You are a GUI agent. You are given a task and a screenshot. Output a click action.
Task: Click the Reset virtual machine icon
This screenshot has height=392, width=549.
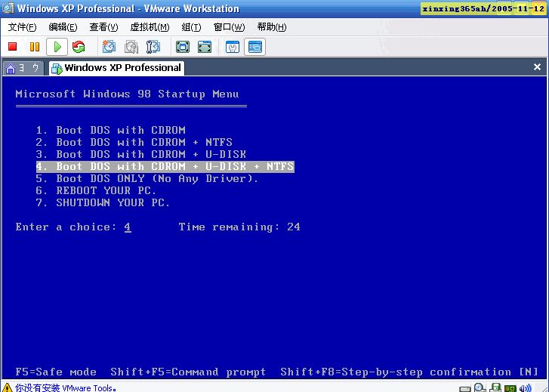tap(79, 47)
